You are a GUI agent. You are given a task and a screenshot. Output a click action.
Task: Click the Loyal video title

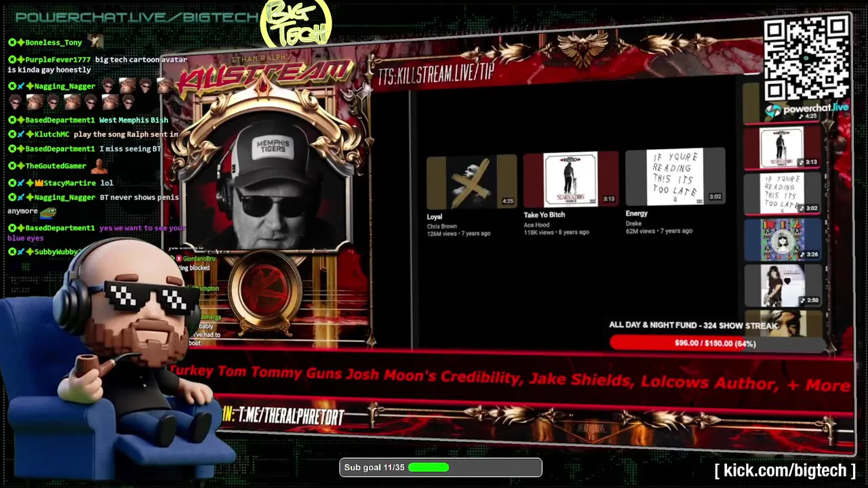pyautogui.click(x=435, y=217)
